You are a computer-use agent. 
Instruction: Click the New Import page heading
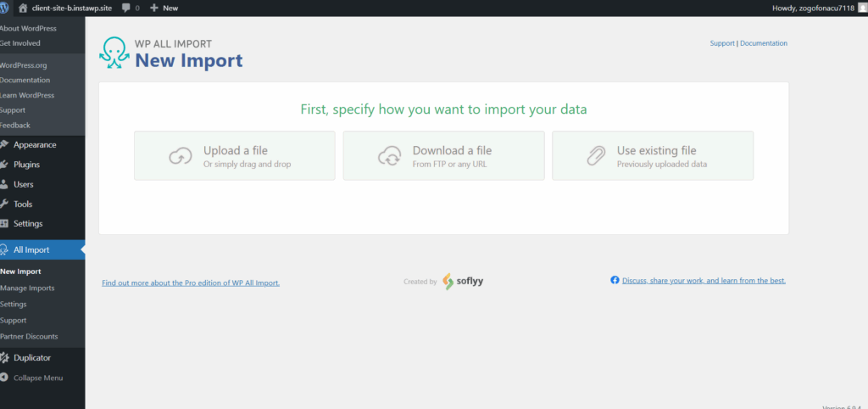coord(189,60)
